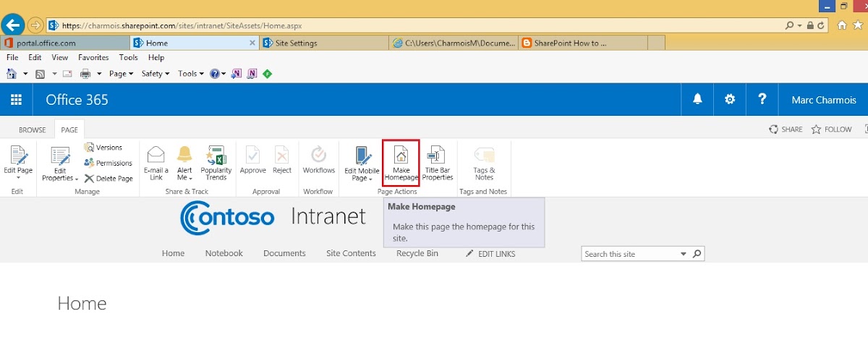Expand the print options dropdown arrow
The image size is (868, 348).
[x=99, y=74]
